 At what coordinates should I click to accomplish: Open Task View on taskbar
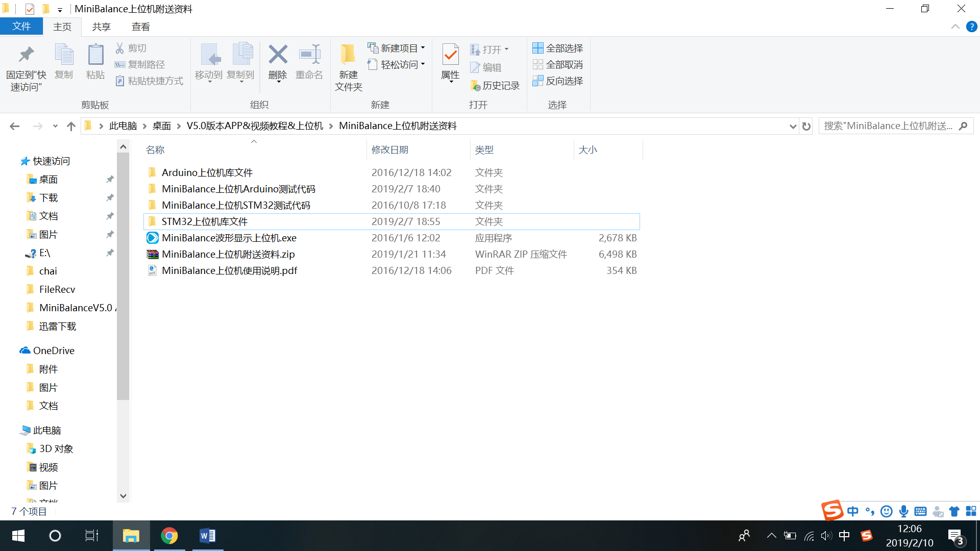pos(92,536)
